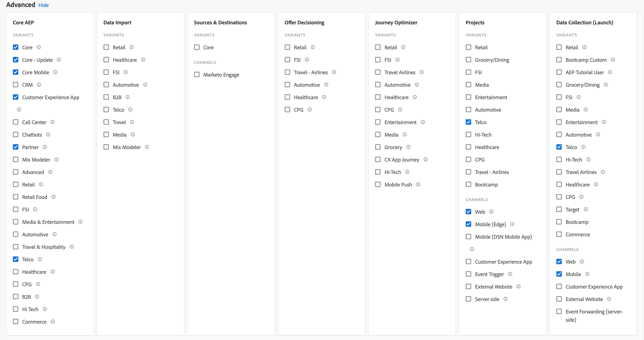Click the "Grocery/Dining" label in Projects

tap(492, 60)
